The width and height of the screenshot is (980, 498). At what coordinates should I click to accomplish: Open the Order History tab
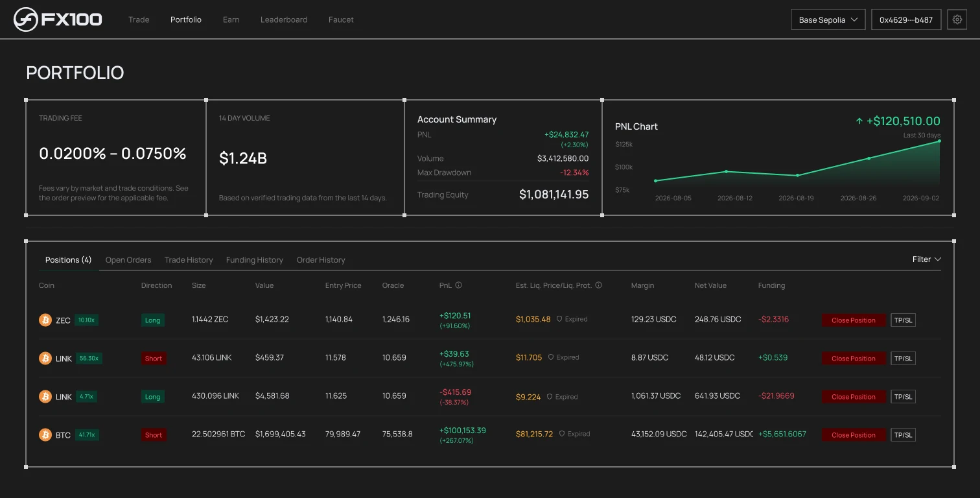tap(321, 260)
